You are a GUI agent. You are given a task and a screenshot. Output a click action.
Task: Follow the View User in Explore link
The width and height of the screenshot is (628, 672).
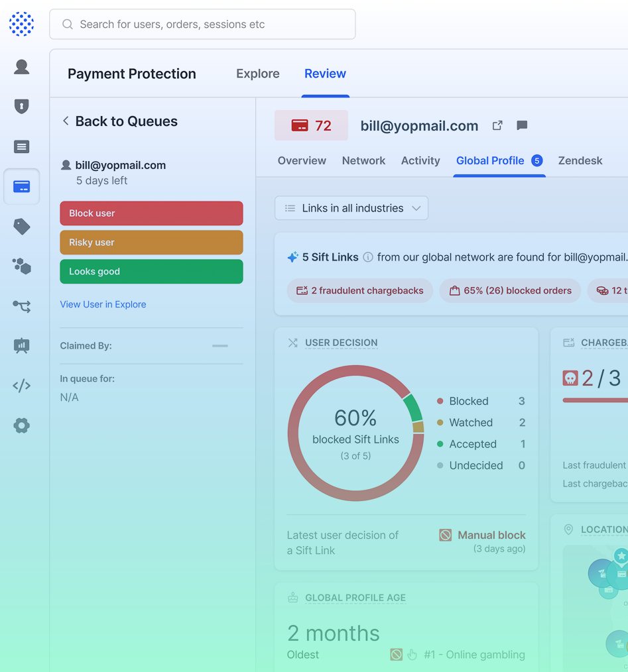point(103,304)
